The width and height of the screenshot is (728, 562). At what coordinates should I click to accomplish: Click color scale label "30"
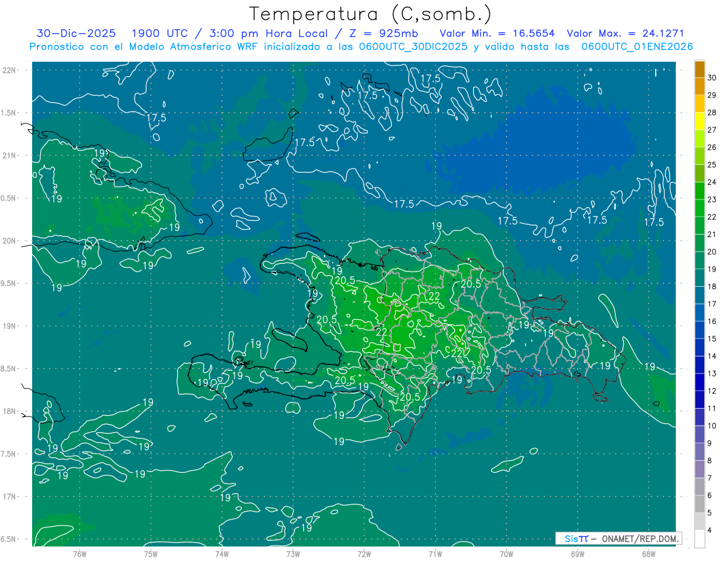pos(712,78)
